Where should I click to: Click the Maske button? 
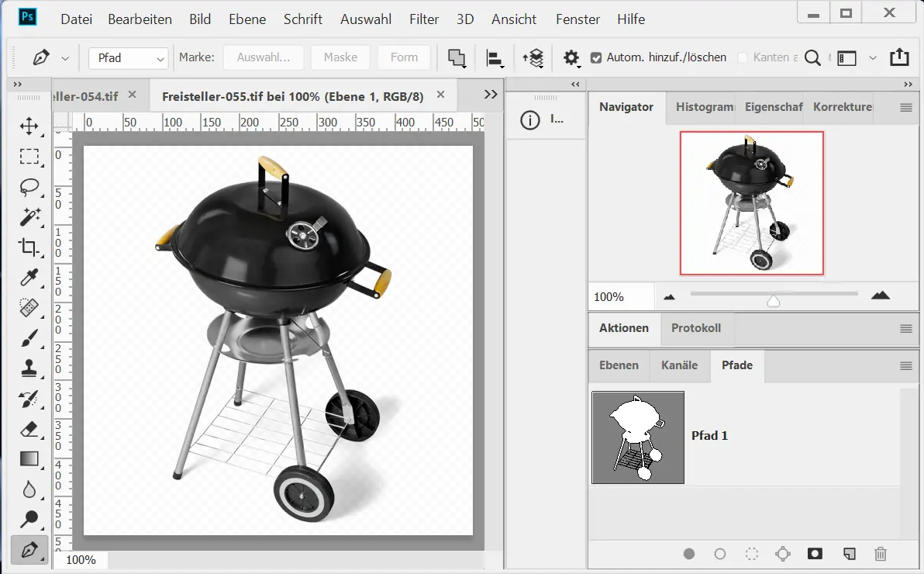tap(340, 57)
